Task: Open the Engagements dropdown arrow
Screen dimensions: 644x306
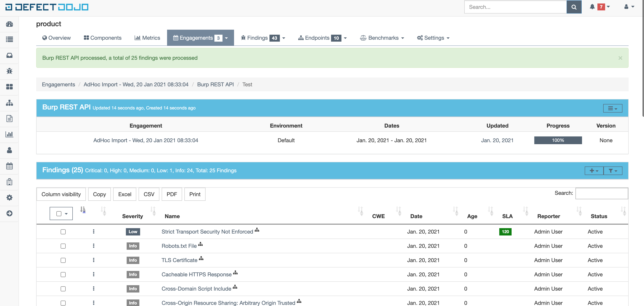Action: [x=226, y=38]
